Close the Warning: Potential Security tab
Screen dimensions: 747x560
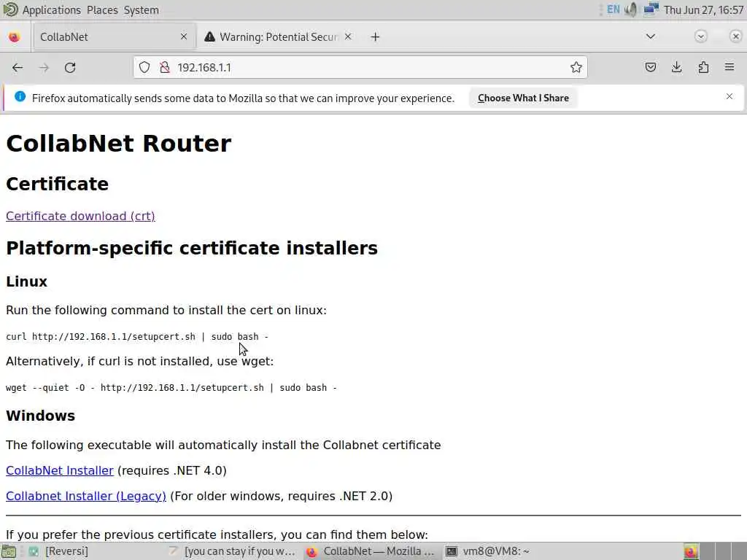click(348, 36)
